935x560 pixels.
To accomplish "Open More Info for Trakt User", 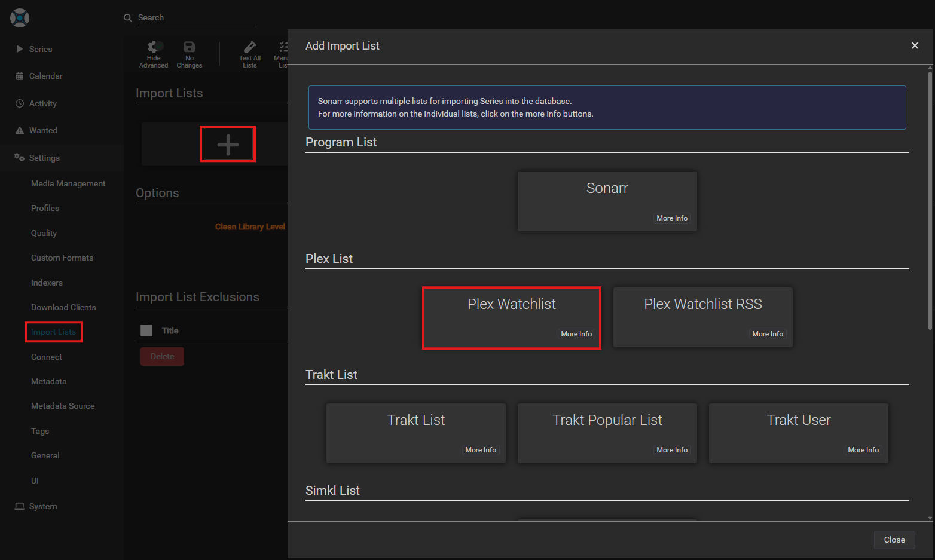I will coord(863,450).
